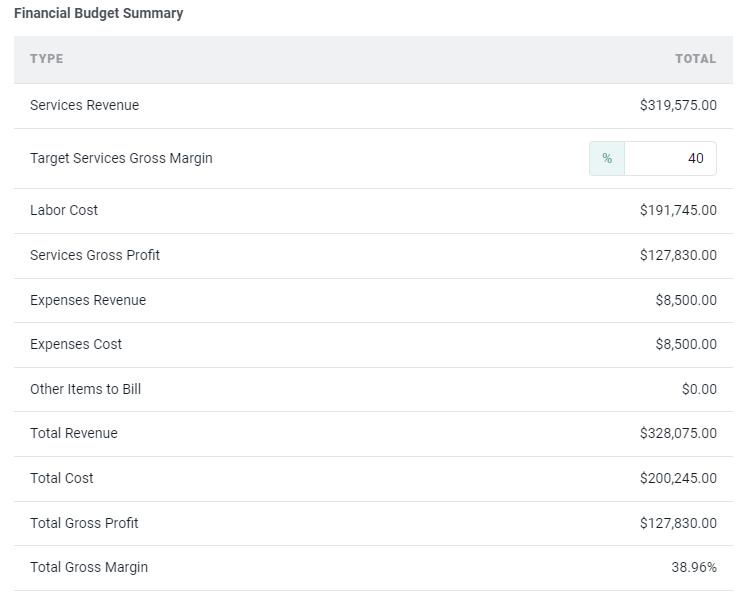Click the Total Cost $200,245.00 value
This screenshot has height=602, width=752.
[678, 478]
